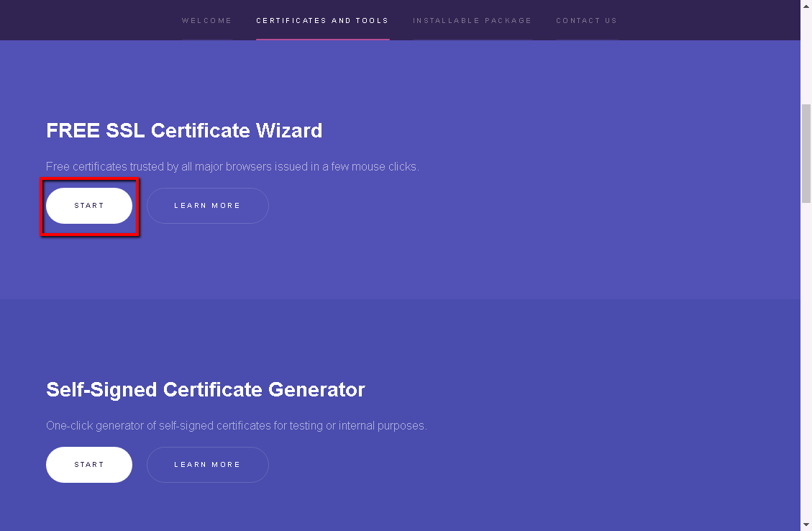This screenshot has height=531, width=812.
Task: Click LEARN MORE for Self-Signed Generator
Action: coord(207,465)
